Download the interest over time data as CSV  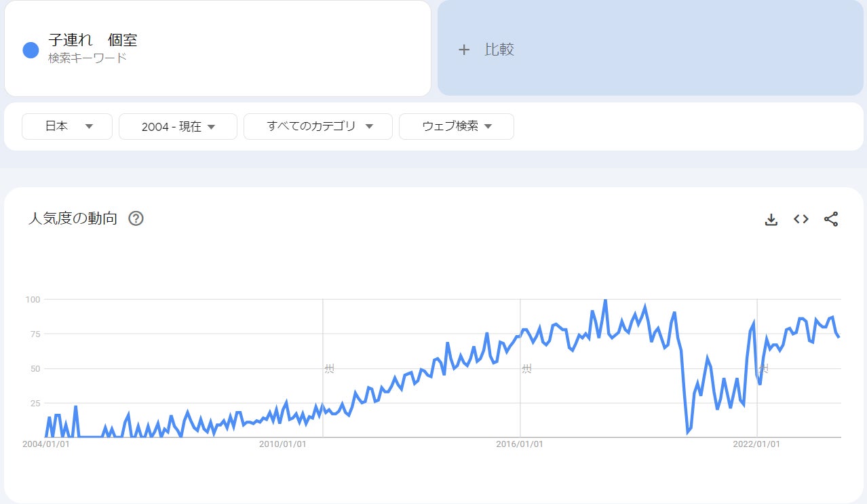[x=771, y=219]
